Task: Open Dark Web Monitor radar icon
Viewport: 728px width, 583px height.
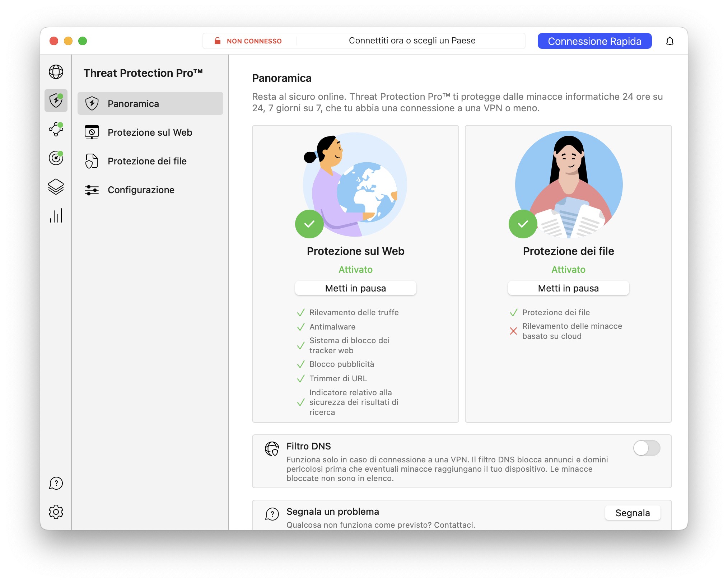Action: (56, 158)
